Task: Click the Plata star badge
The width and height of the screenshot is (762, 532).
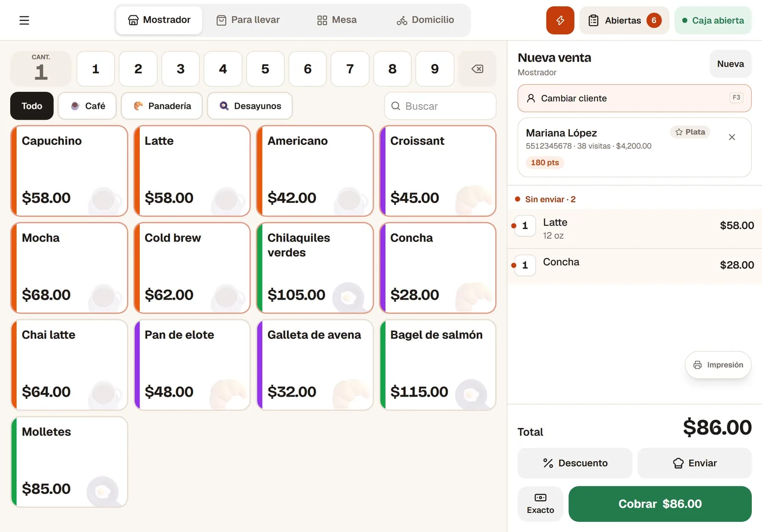Action: point(690,132)
